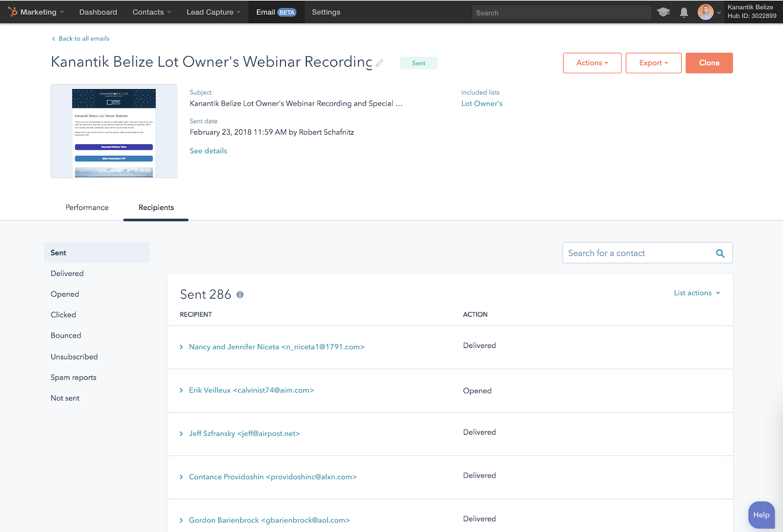783x532 pixels.
Task: Expand Jeff Szfransky recipient row
Action: [181, 434]
